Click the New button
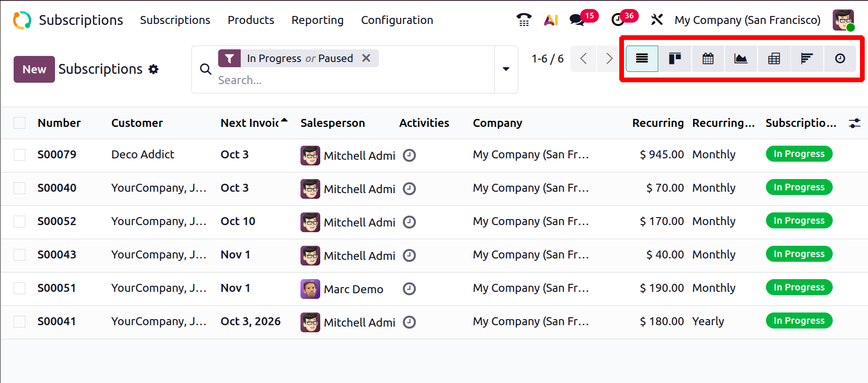 [x=34, y=70]
